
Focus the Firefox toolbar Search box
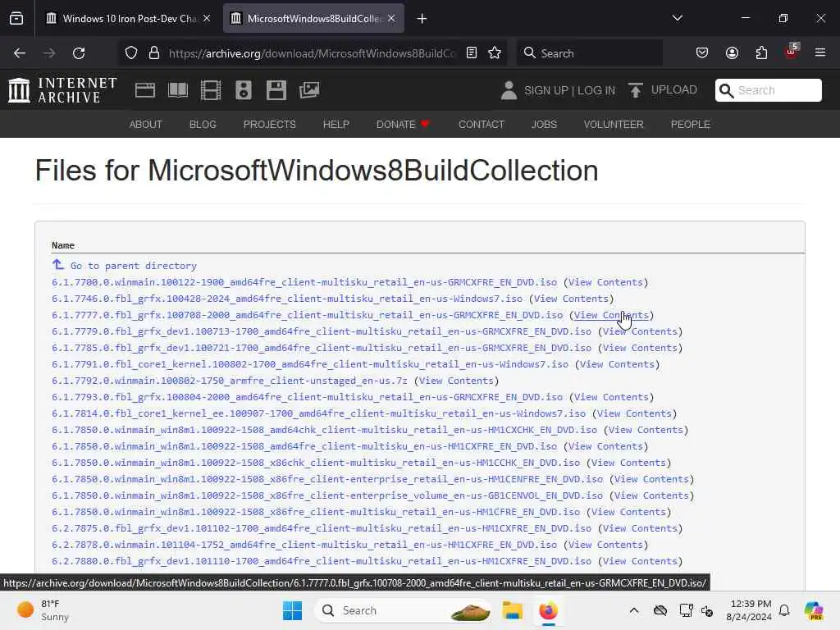tap(589, 53)
